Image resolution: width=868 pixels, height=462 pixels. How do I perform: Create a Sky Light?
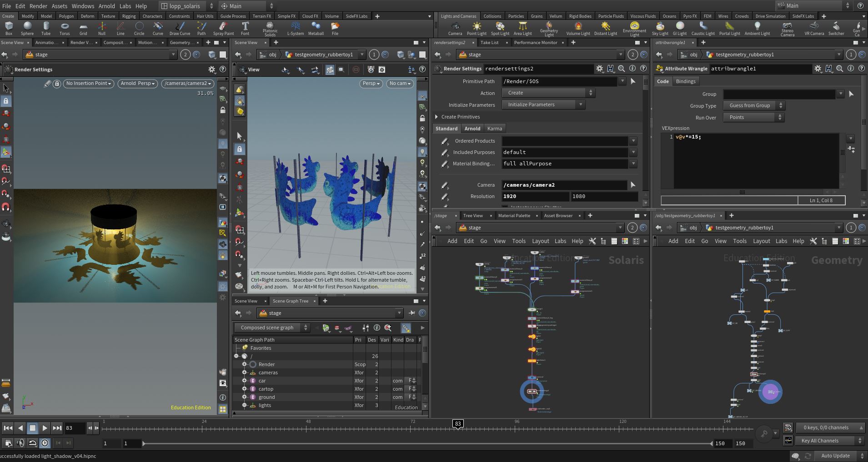click(660, 28)
